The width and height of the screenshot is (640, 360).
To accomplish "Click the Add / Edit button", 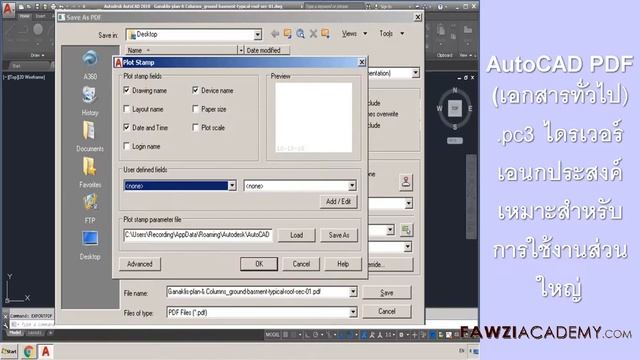I will click(x=338, y=202).
